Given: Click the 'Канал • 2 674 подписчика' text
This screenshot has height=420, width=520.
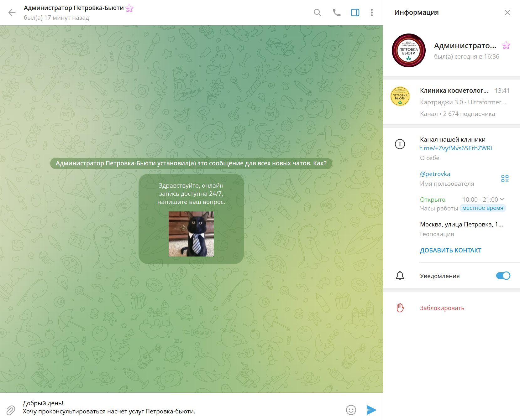Looking at the screenshot, I should click(x=457, y=114).
